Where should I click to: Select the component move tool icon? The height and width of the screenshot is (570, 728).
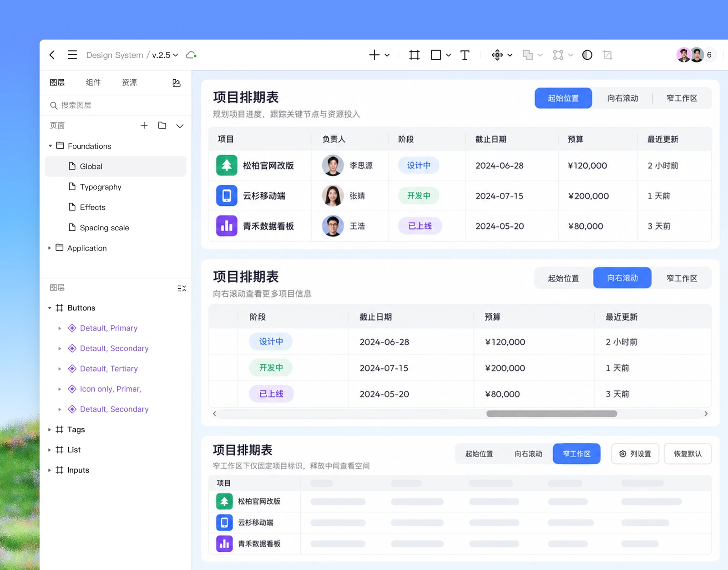497,55
